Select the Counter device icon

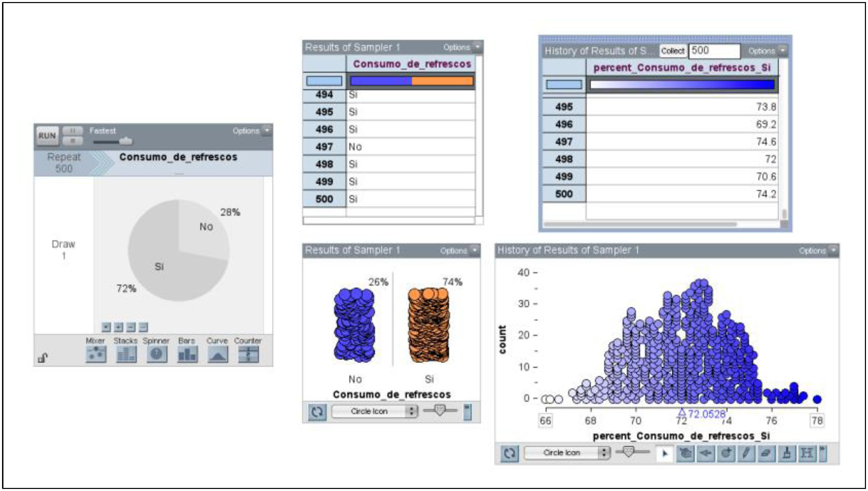(x=248, y=354)
